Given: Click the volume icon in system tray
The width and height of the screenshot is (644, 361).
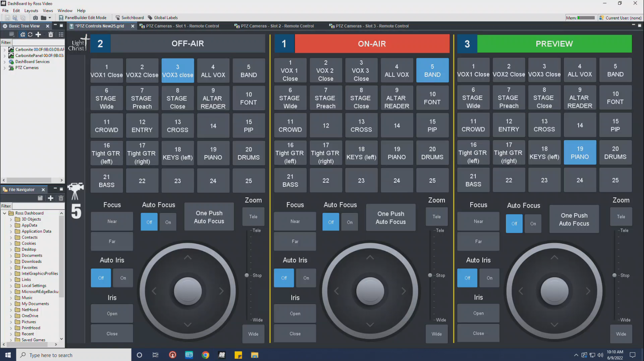Looking at the screenshot, I should click(x=600, y=355).
